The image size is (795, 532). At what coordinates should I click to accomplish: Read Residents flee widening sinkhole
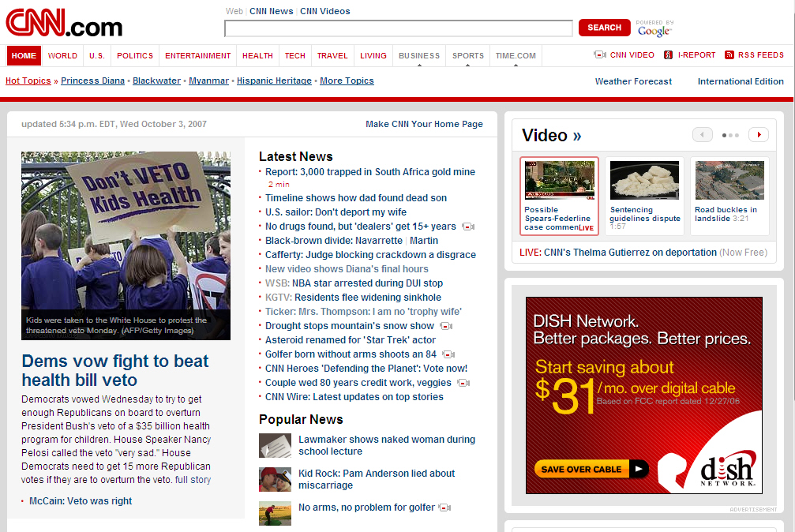(368, 298)
